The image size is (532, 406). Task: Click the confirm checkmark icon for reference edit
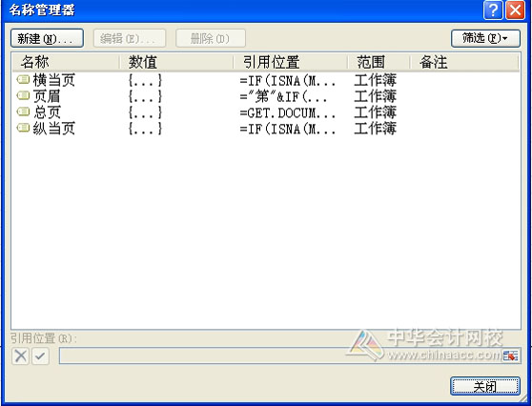pos(40,355)
